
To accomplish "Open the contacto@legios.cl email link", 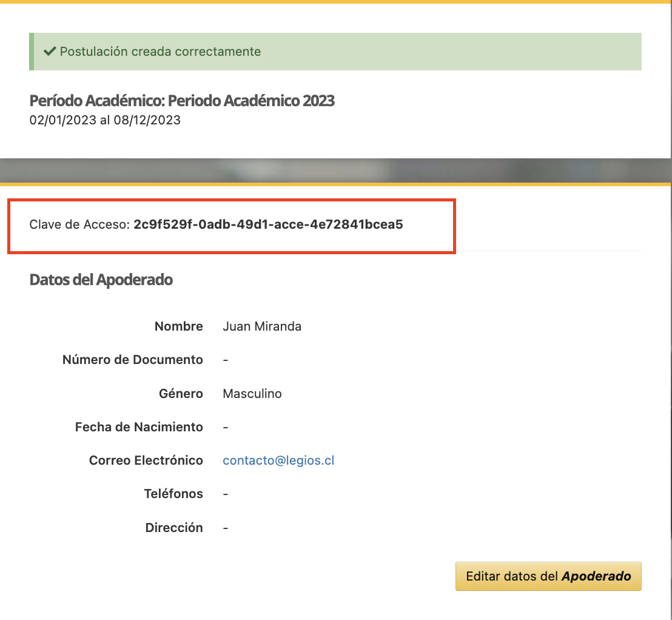I will 278,460.
